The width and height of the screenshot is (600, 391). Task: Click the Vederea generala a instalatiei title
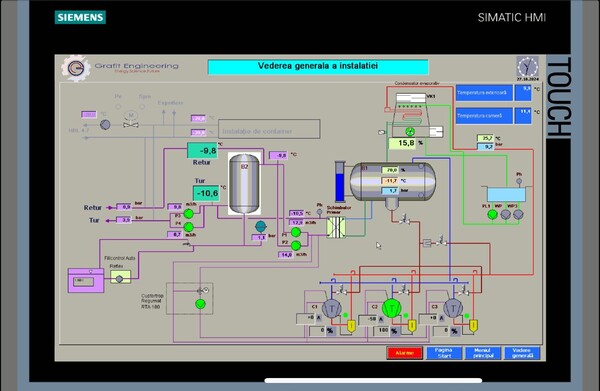318,67
